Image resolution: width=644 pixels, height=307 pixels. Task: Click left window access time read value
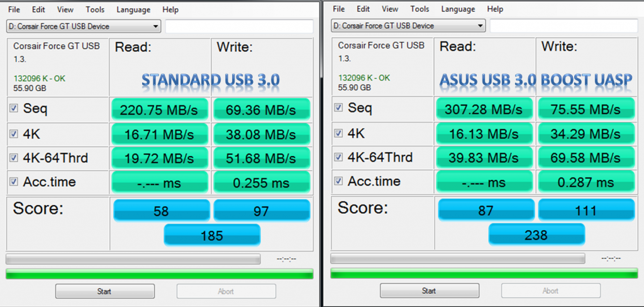click(159, 183)
